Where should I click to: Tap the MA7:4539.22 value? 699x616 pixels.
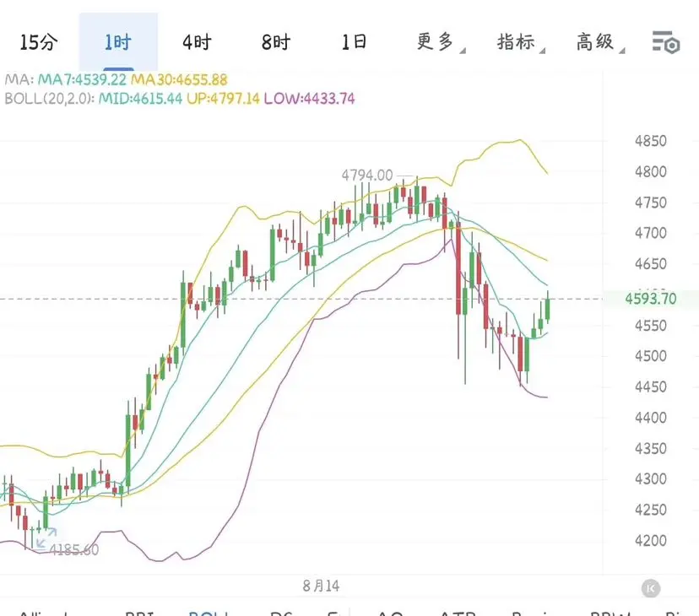coord(82,80)
